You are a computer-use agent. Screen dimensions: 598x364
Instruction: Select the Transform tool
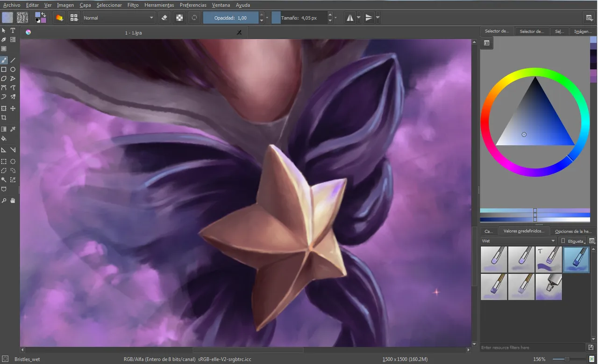pos(4,108)
